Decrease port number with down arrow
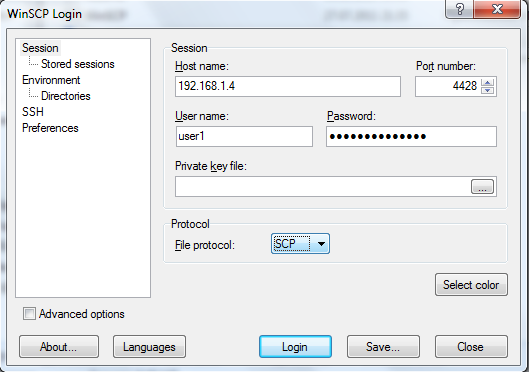 [x=488, y=91]
